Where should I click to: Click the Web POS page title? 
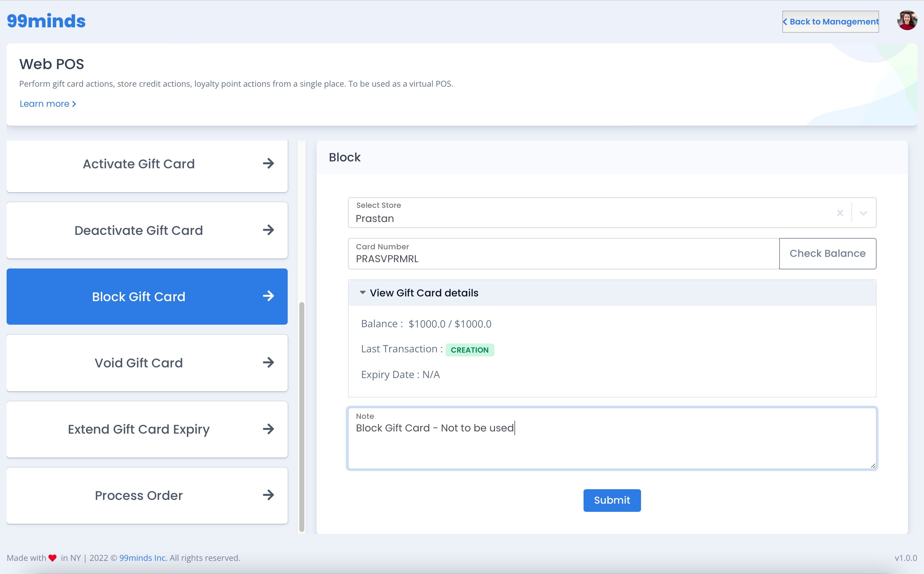tap(52, 64)
